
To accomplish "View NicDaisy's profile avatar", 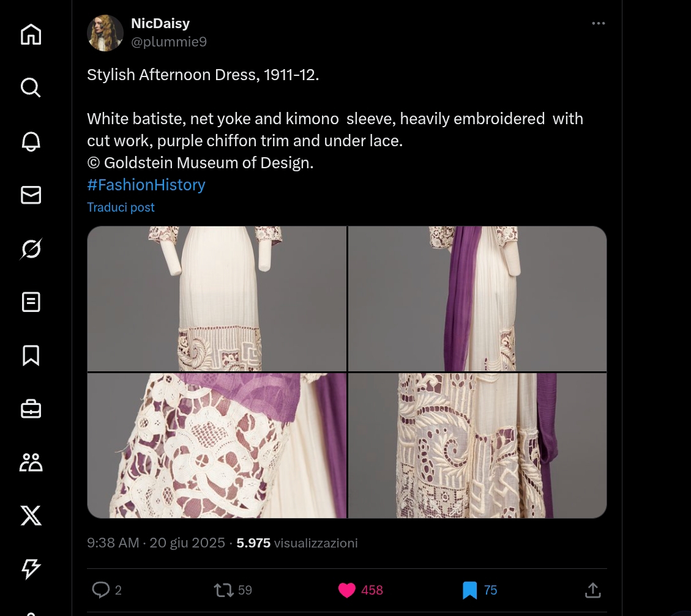I will click(x=106, y=33).
